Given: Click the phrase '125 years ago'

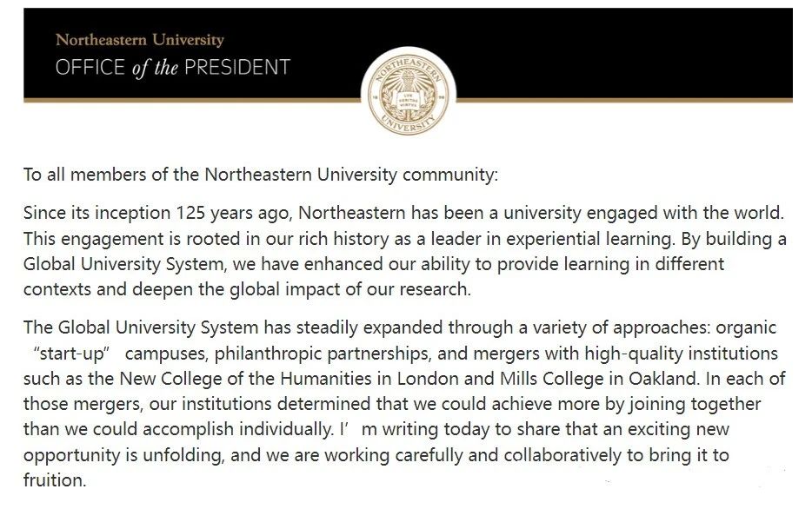Looking at the screenshot, I should point(232,213).
